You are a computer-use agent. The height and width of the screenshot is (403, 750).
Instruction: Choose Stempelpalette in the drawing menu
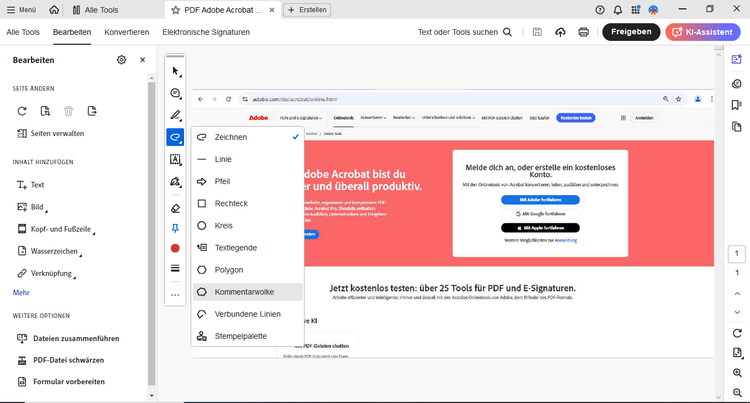[248, 336]
